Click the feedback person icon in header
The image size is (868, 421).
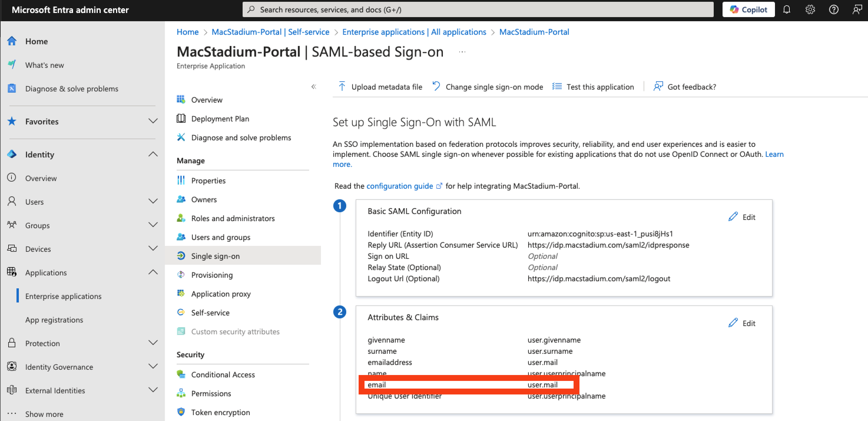point(857,9)
